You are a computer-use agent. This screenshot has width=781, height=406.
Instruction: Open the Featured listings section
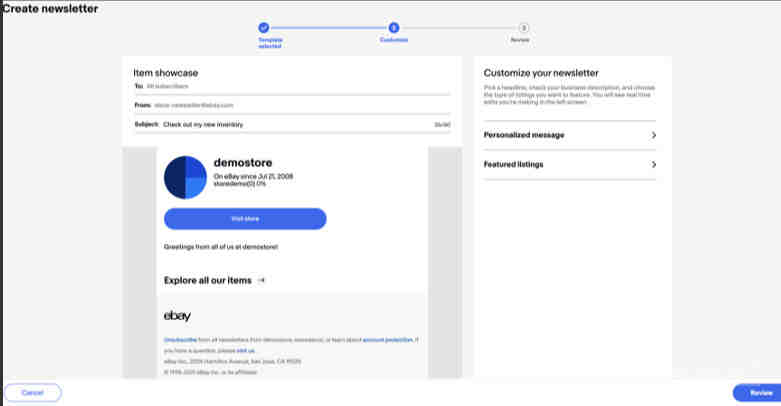click(x=570, y=164)
